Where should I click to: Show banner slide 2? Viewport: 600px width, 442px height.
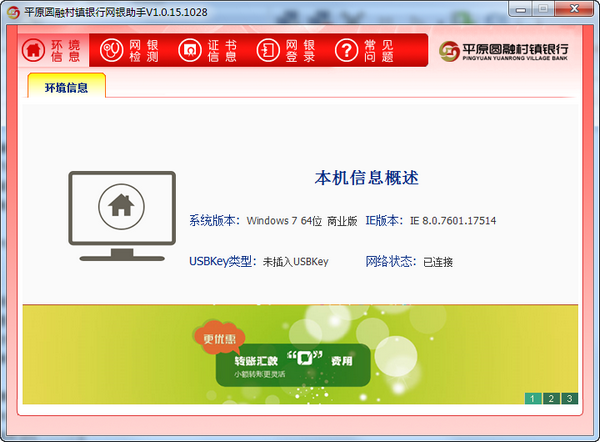(551, 398)
